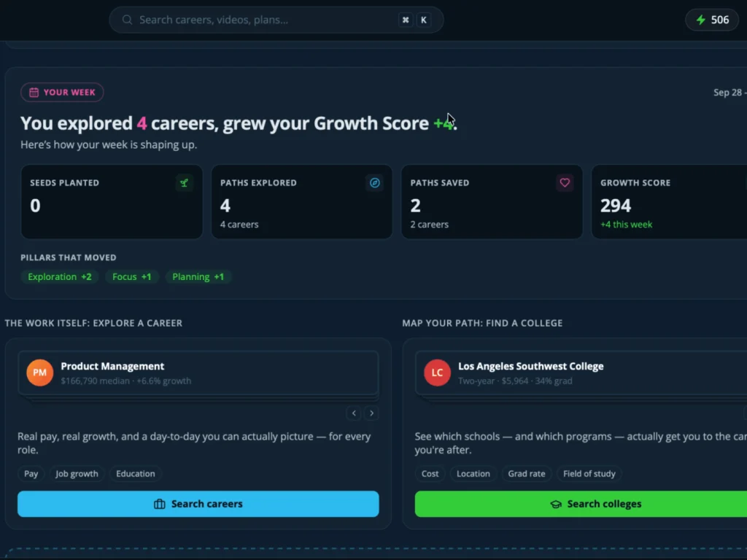Viewport: 747px width, 560px height.
Task: Click the Paths Saved heart icon
Action: 565,183
